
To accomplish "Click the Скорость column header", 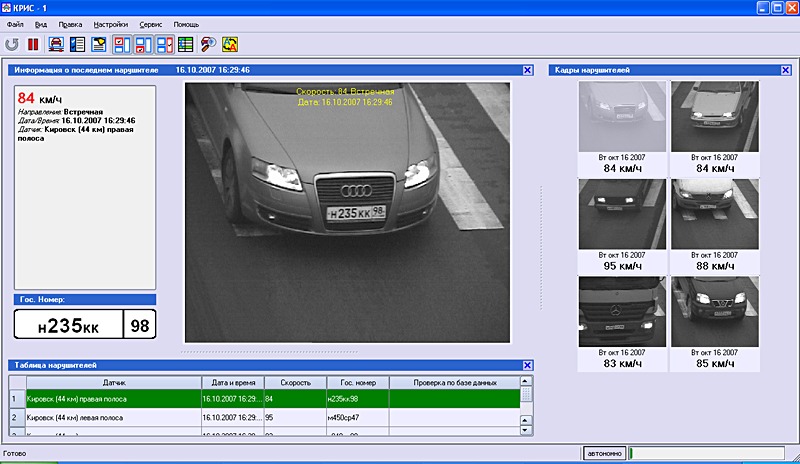I will pyautogui.click(x=294, y=383).
